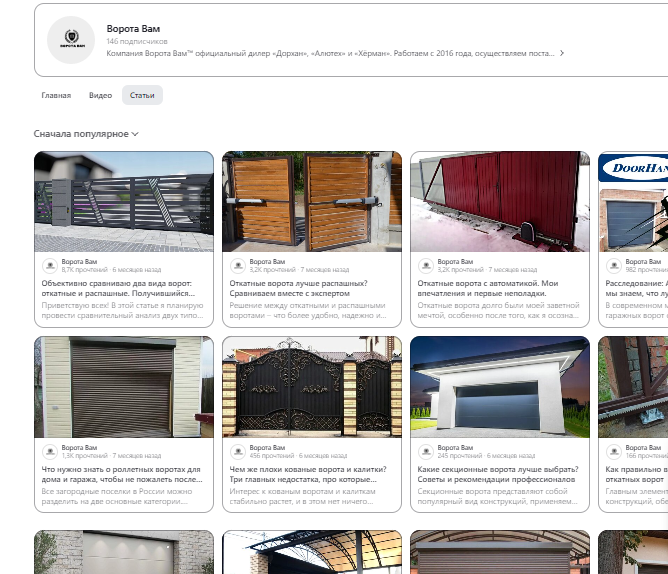Open the thumbnail of the wooden swing gates
The width and height of the screenshot is (668, 574).
tap(312, 202)
